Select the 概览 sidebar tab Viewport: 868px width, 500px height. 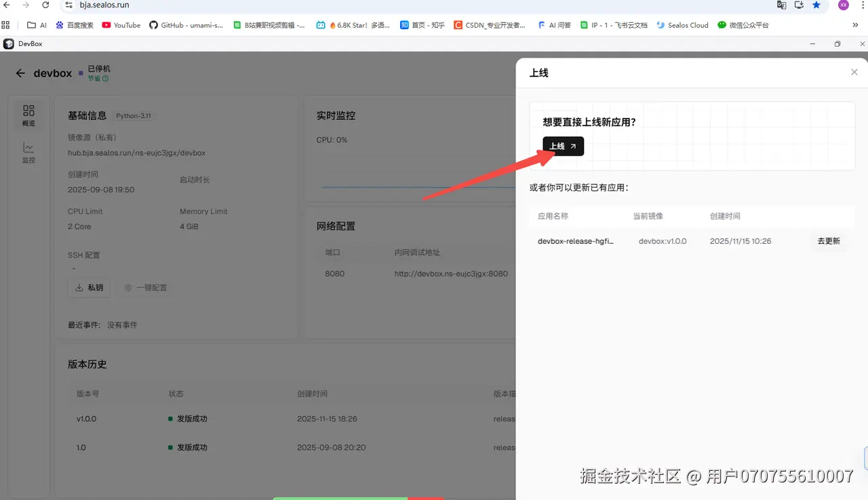[x=28, y=115]
